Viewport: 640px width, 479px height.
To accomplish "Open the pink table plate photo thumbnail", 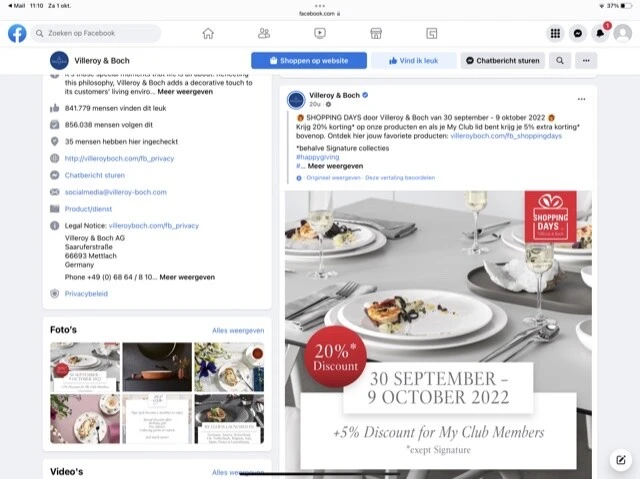I will coord(85,419).
